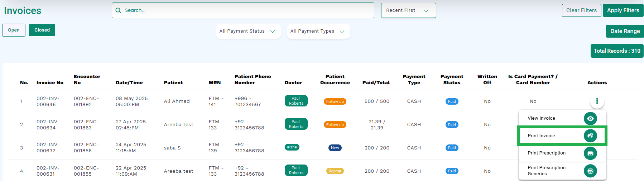The width and height of the screenshot is (644, 181).
Task: Open the Date Range picker button
Action: pos(625,31)
